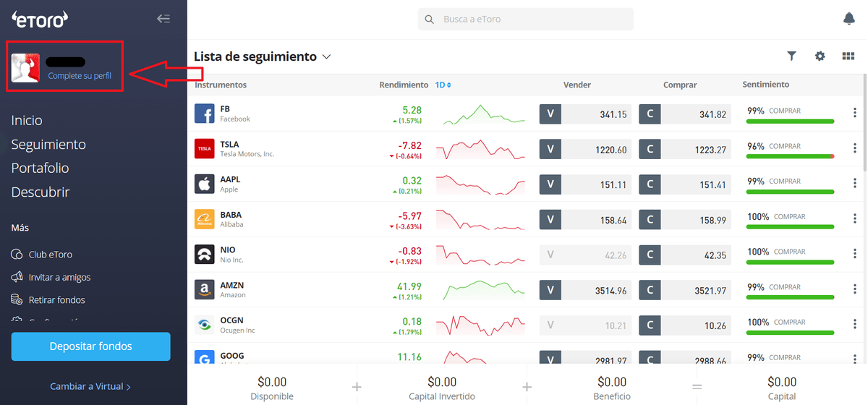Open the notifications bell
This screenshot has height=405, width=868.
tap(848, 19)
